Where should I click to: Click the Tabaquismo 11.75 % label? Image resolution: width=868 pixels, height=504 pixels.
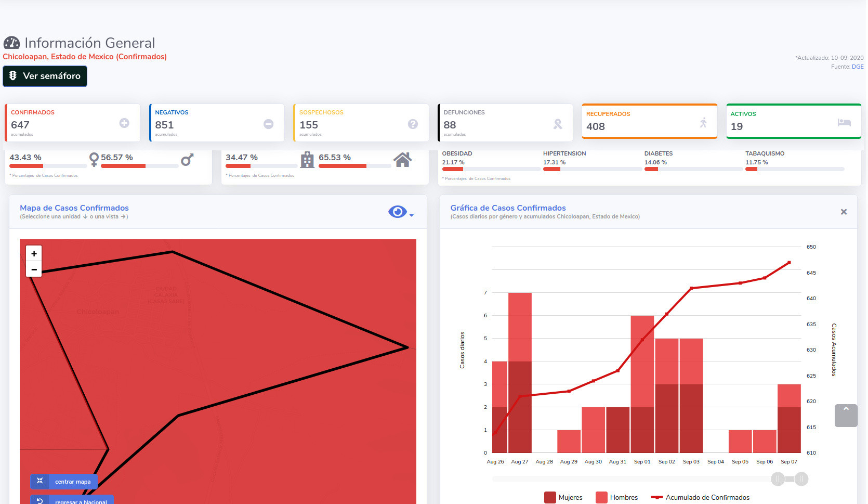[765, 158]
